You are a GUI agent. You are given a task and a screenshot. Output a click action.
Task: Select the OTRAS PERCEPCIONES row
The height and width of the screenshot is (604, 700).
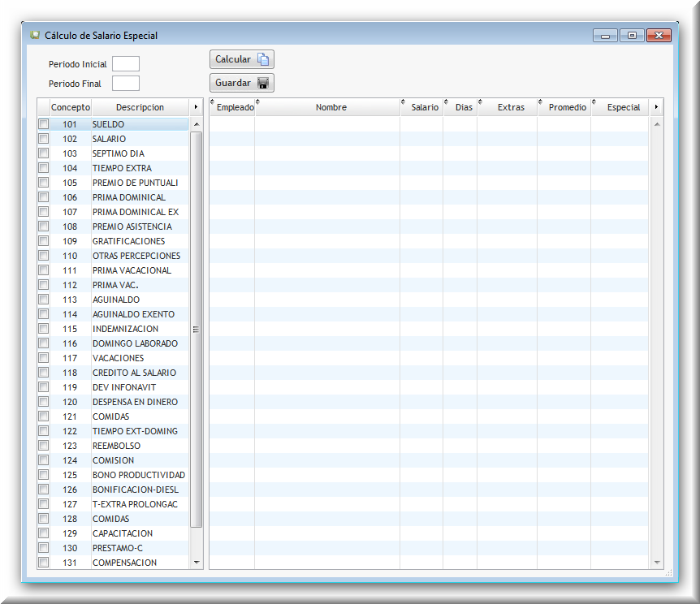pyautogui.click(x=114, y=256)
